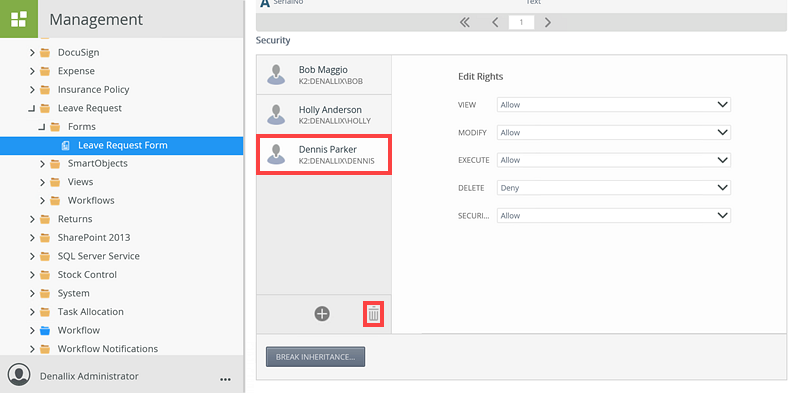Expand the Insurance Policy tree node

(x=32, y=90)
